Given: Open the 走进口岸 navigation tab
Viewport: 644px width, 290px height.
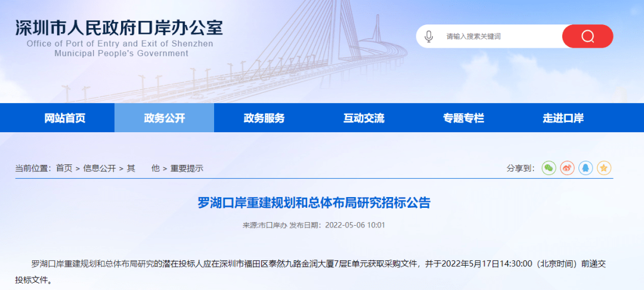Looking at the screenshot, I should 563,118.
